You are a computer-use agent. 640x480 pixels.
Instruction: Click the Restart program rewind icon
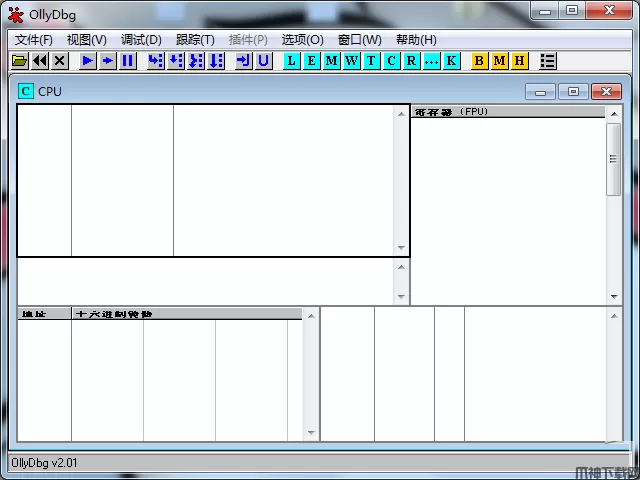pyautogui.click(x=39, y=61)
